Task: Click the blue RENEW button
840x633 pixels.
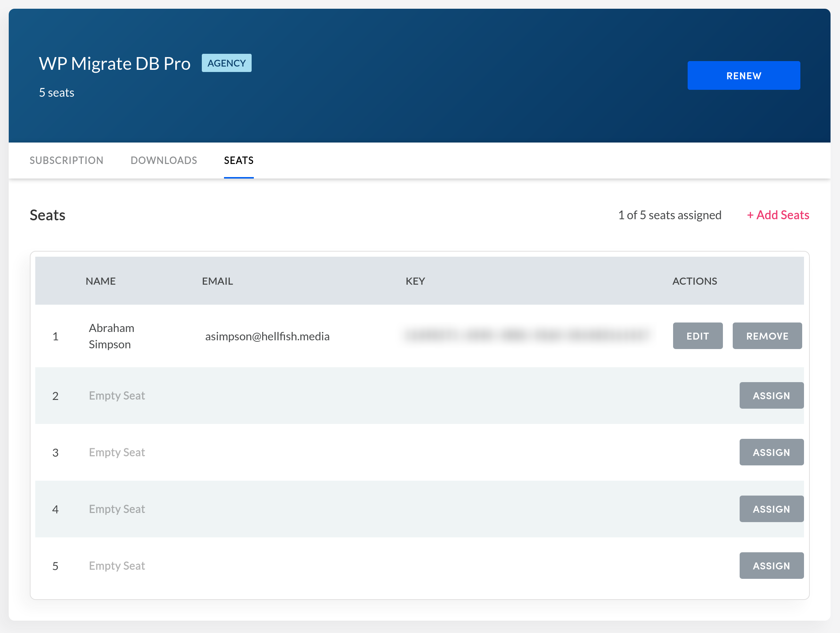Action: click(x=744, y=76)
